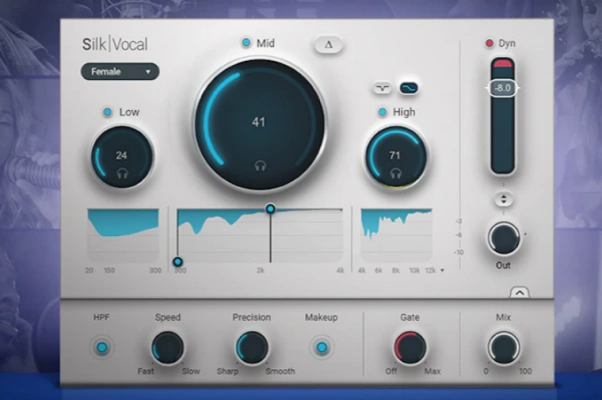
Task: Click the Smooth label under Precision
Action: click(x=280, y=371)
